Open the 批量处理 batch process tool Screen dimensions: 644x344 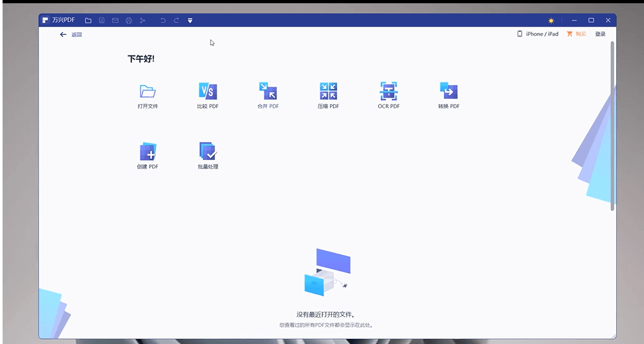(208, 152)
